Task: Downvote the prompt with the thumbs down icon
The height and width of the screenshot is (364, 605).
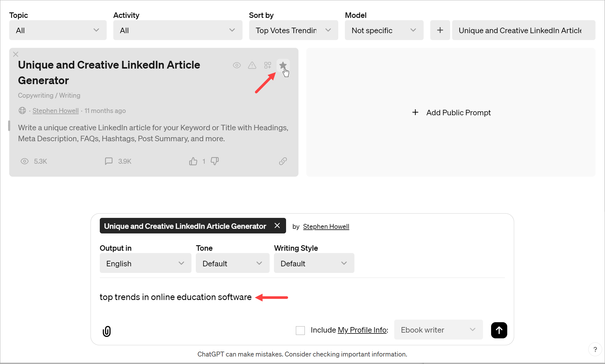Action: pos(215,161)
